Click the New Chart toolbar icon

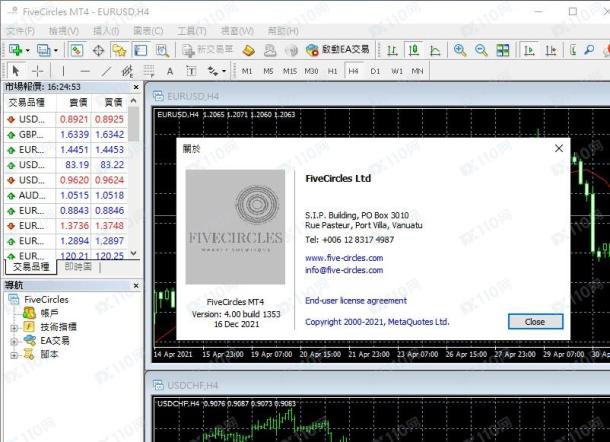15,50
